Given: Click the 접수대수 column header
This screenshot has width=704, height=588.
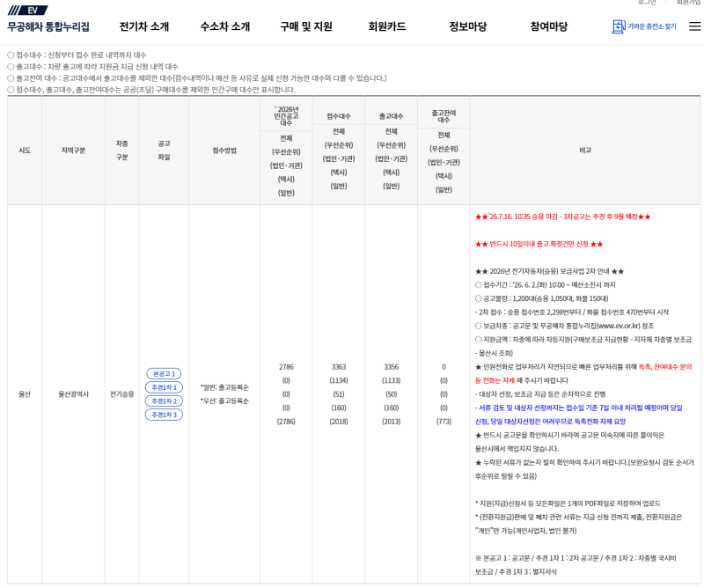Looking at the screenshot, I should point(339,116).
